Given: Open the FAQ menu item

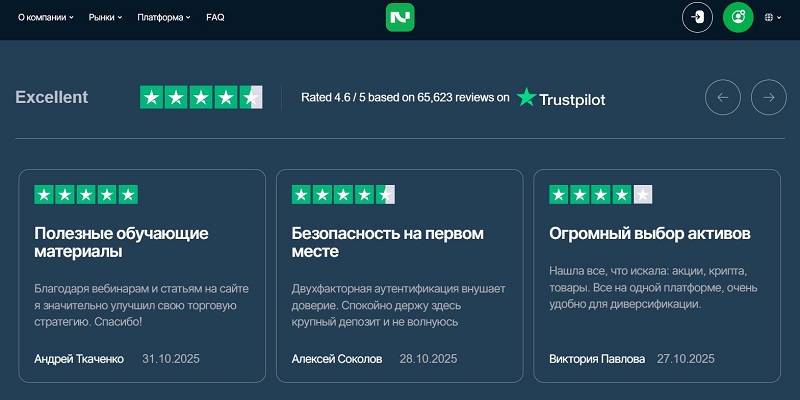Looking at the screenshot, I should point(215,18).
